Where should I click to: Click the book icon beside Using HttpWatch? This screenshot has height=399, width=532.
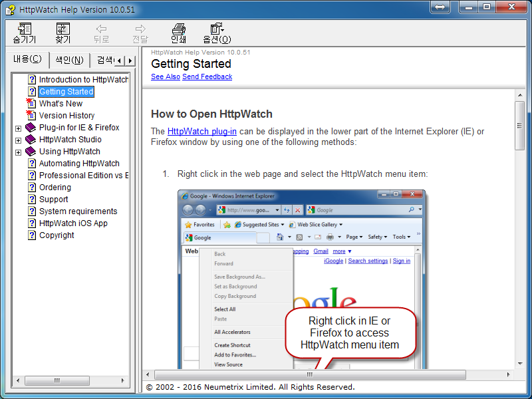31,151
